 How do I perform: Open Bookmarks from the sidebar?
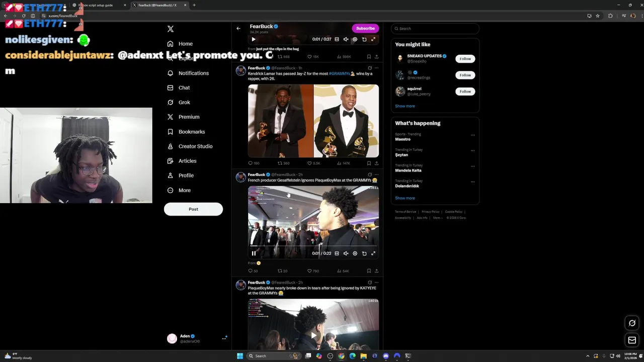(186, 132)
